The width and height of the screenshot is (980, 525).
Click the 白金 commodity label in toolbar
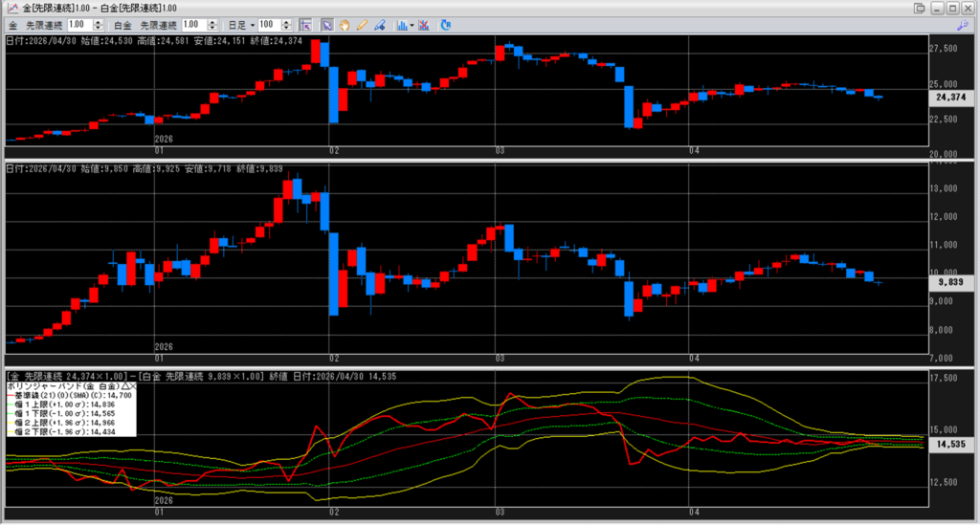[122, 25]
